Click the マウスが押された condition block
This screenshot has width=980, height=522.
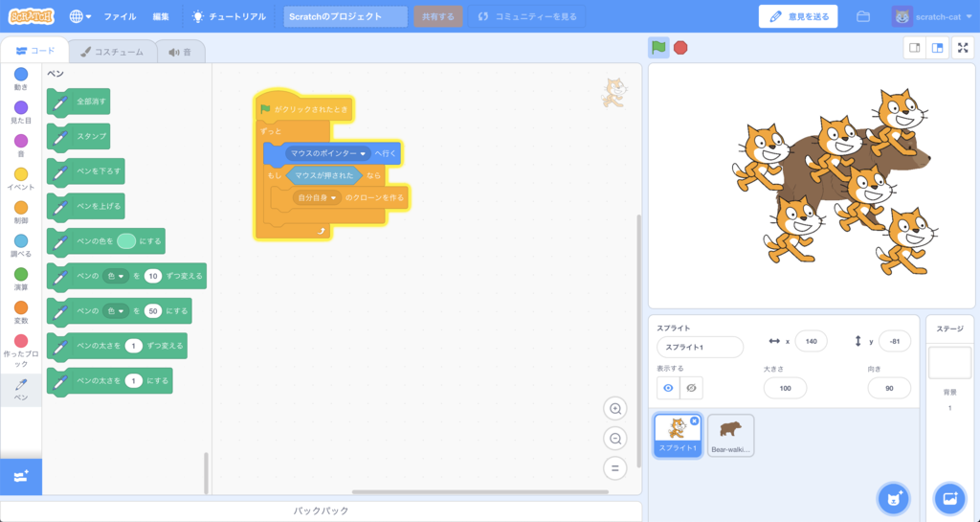pyautogui.click(x=324, y=175)
